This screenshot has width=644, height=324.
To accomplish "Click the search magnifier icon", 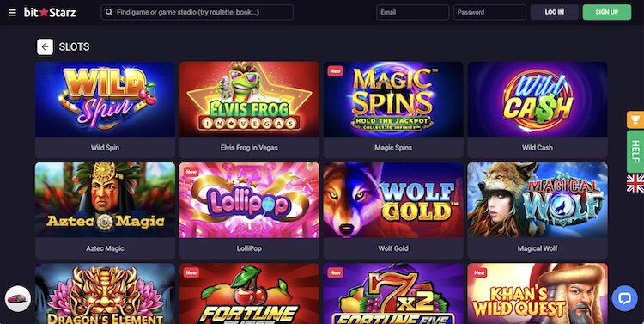I will click(109, 12).
